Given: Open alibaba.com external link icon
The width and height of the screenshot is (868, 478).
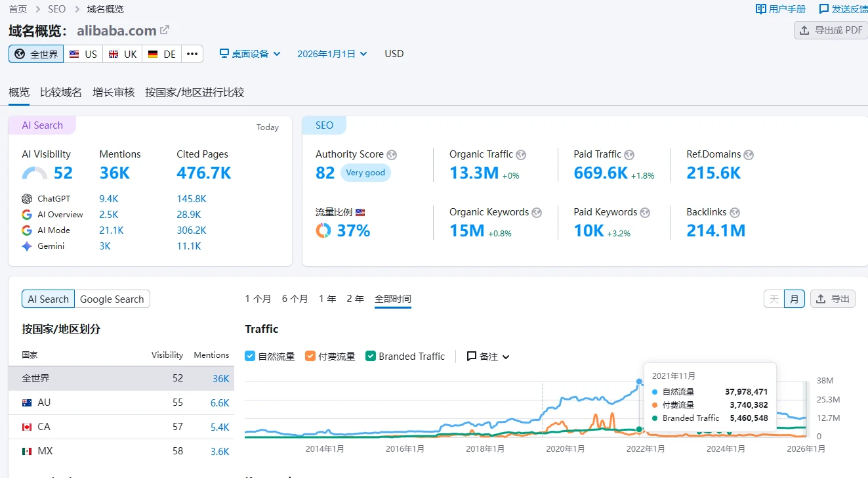Looking at the screenshot, I should pyautogui.click(x=165, y=30).
